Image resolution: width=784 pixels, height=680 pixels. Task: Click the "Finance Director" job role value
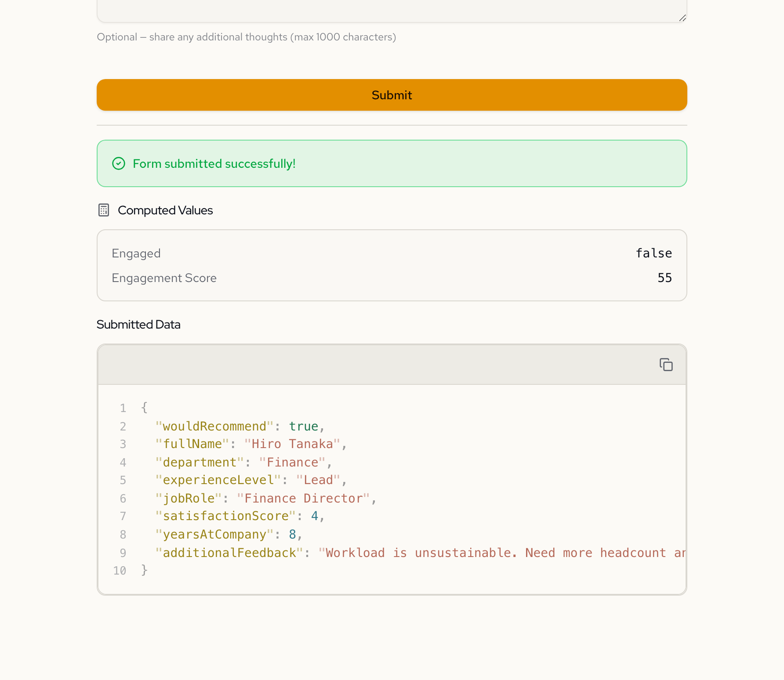[x=303, y=498]
